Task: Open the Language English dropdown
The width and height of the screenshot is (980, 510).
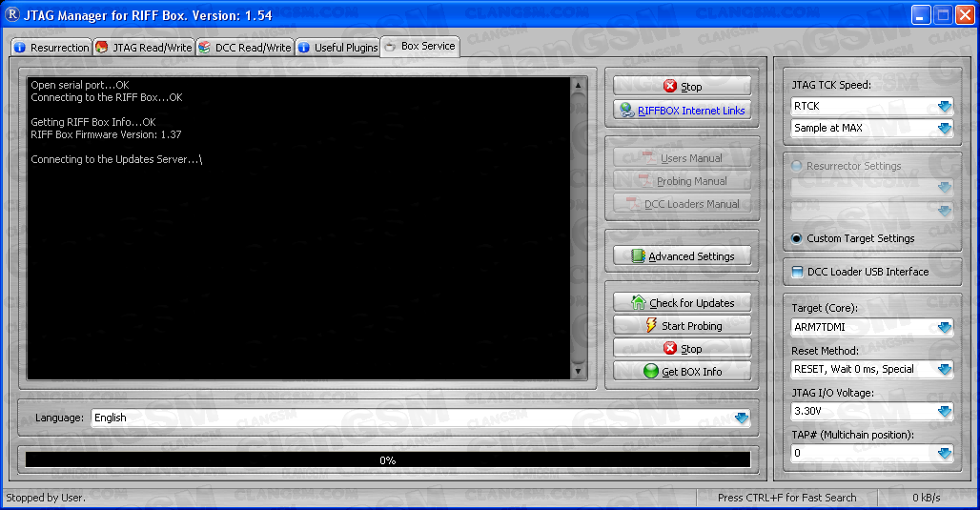Action: pos(742,418)
